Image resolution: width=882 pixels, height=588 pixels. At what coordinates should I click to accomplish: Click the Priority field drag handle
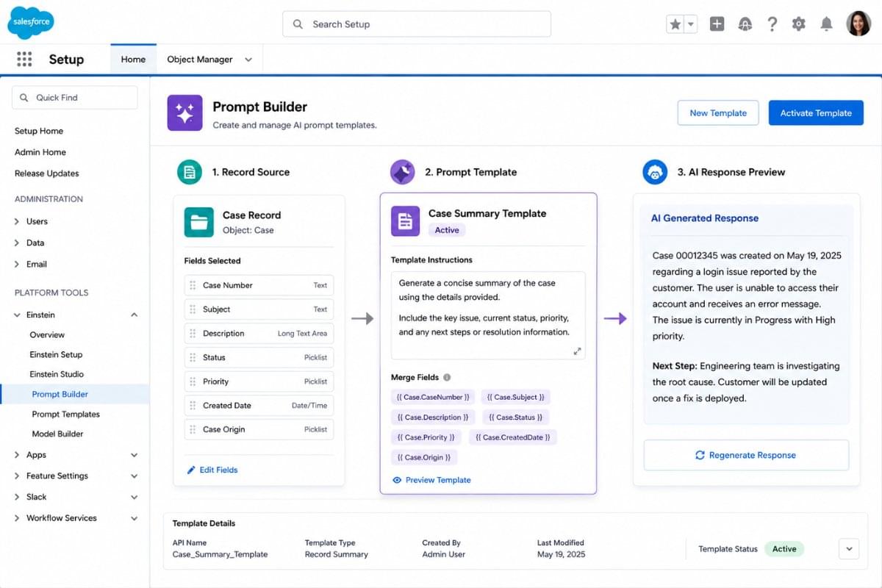pyautogui.click(x=193, y=381)
